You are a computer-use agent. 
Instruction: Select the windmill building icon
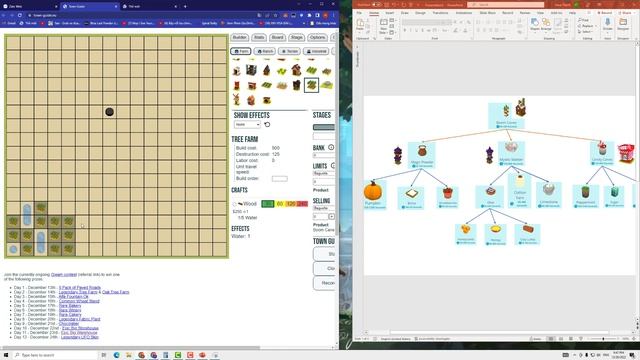click(x=236, y=99)
